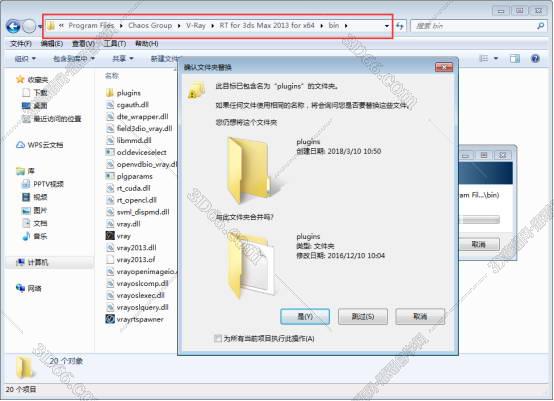Image resolution: width=554 pixels, height=401 pixels.
Task: Select the vray application file
Action: coord(118,236)
